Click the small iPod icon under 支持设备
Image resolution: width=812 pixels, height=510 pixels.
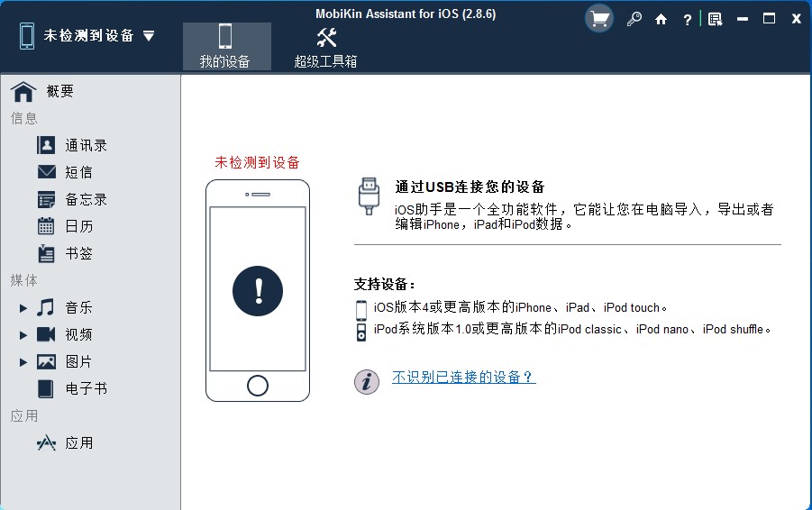[361, 332]
